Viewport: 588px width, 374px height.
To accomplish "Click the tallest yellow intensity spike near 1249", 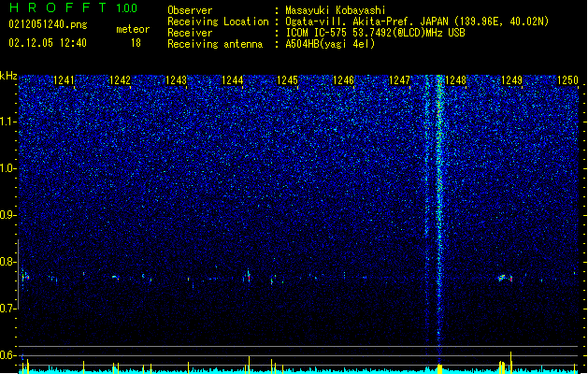I will pyautogui.click(x=510, y=362).
